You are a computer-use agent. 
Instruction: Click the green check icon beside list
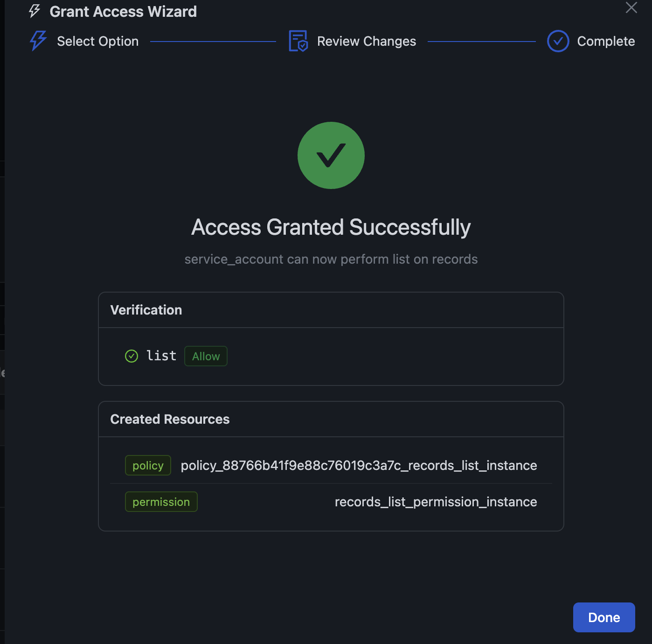coord(132,356)
